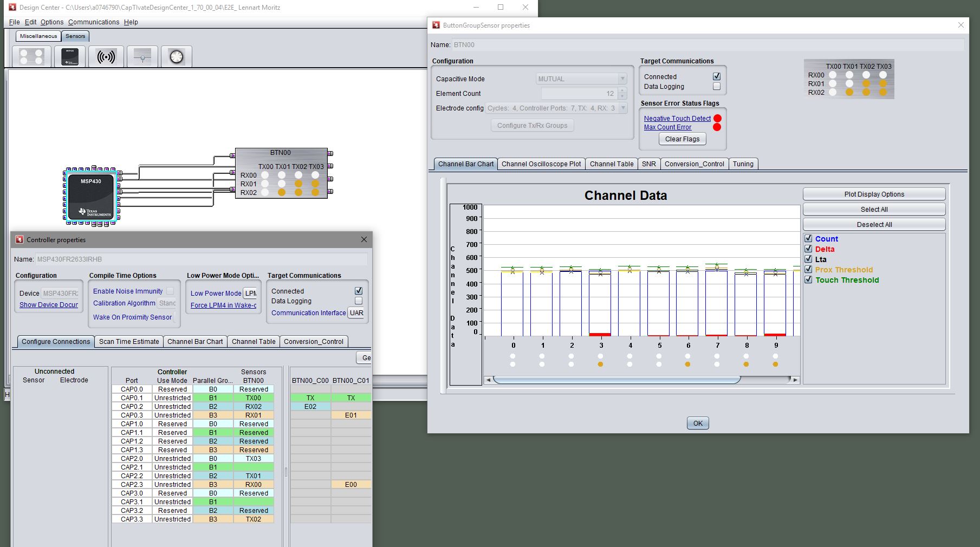Screen dimensions: 980x547
Task: Open the Show Device Documentation link
Action: pyautogui.click(x=48, y=304)
